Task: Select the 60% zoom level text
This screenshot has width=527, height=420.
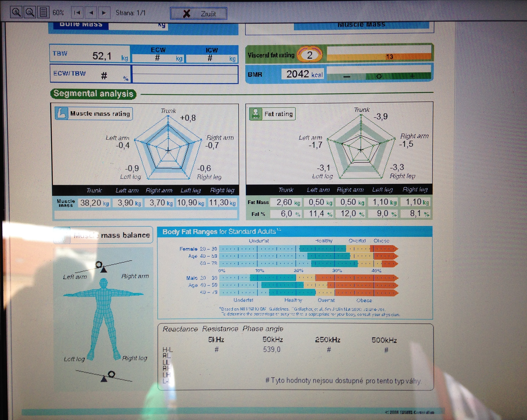Action: (x=58, y=12)
